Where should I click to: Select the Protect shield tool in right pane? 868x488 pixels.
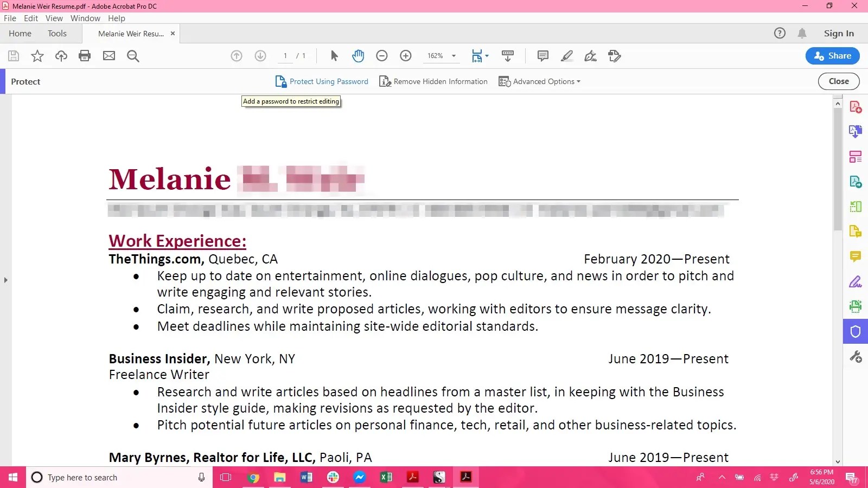tap(856, 331)
